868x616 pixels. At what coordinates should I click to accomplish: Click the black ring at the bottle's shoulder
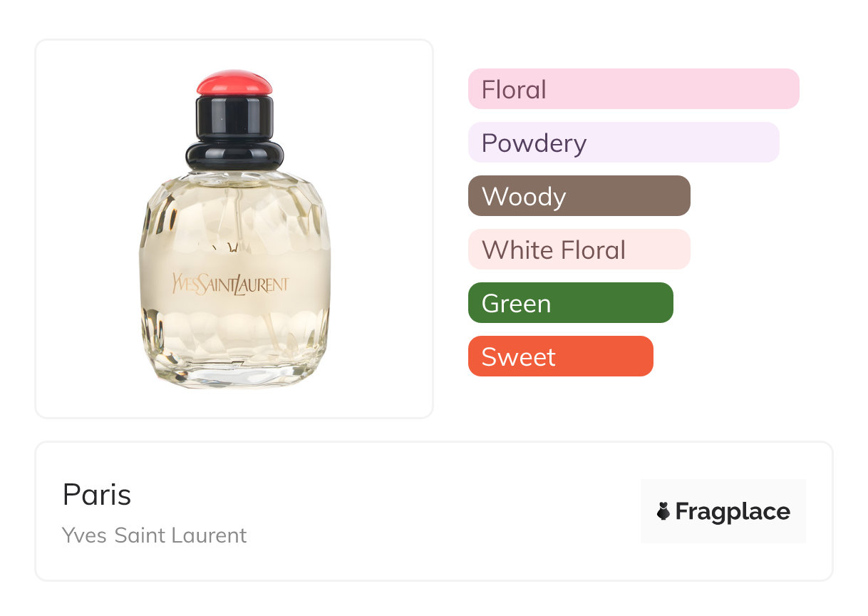click(234, 155)
